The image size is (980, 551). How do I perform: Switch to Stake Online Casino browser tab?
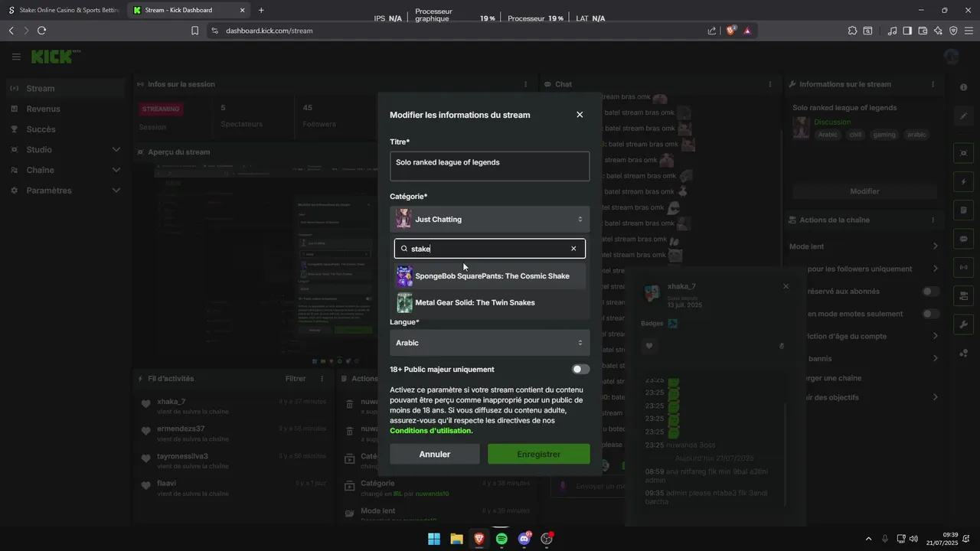[64, 11]
